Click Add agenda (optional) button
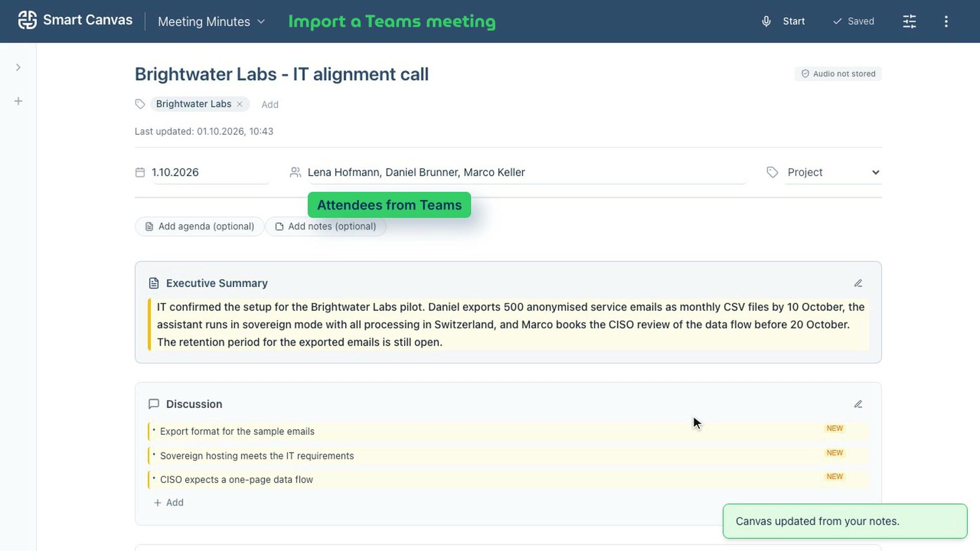 pyautogui.click(x=200, y=227)
